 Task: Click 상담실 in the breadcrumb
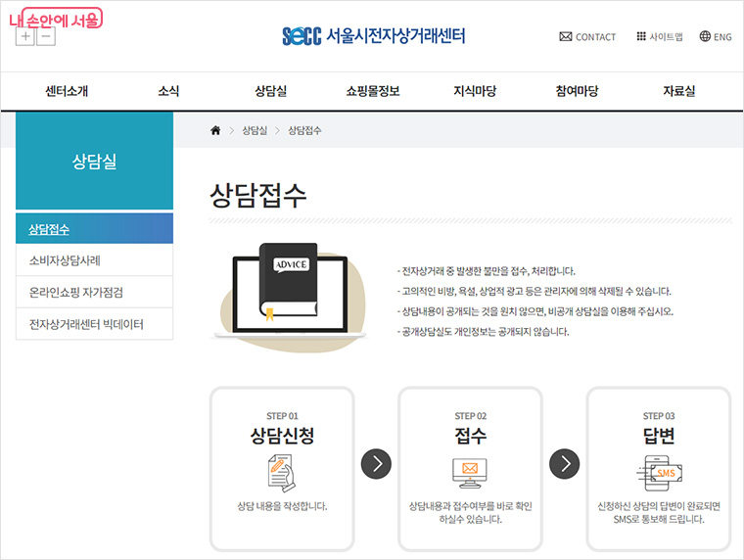[x=255, y=130]
